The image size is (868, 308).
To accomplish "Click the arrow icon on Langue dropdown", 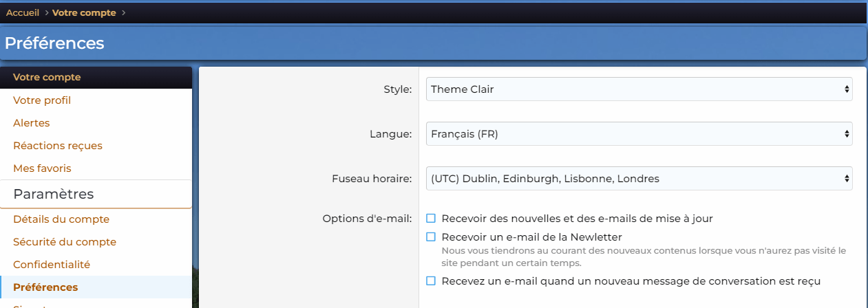I will 846,134.
